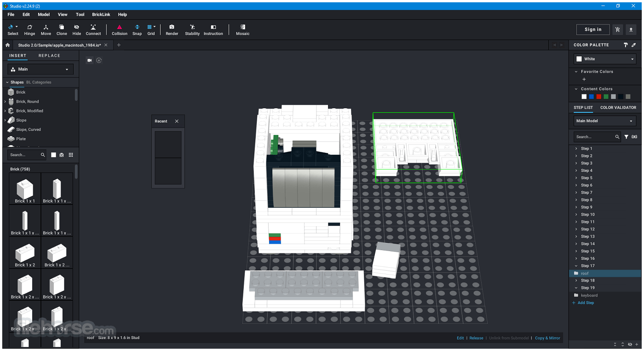Toggle the decorated parts filter icon
This screenshot has height=351, width=644.
62,155
